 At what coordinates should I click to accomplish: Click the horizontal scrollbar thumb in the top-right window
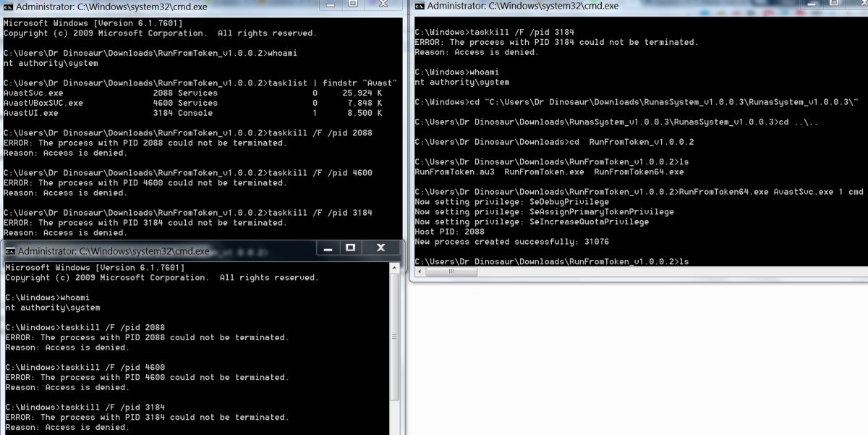click(453, 272)
